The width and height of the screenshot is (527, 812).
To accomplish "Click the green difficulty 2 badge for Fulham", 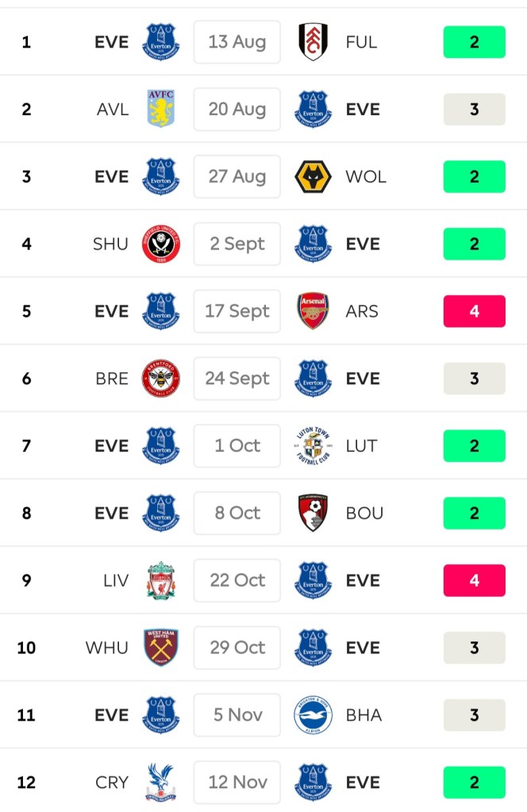I will pyautogui.click(x=474, y=42).
